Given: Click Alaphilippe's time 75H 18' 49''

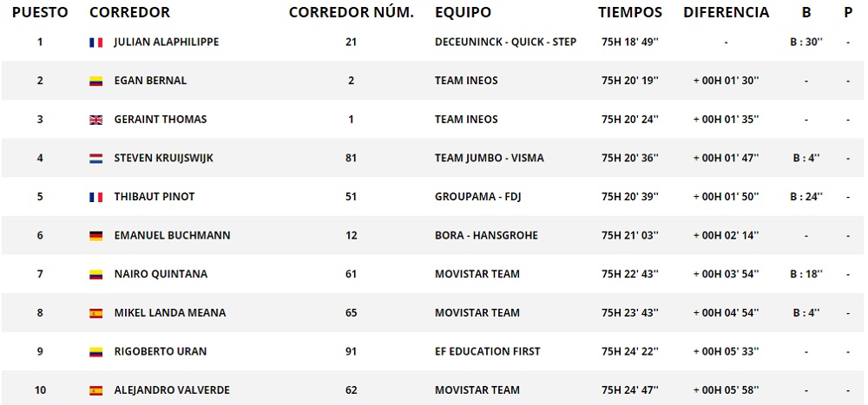Looking at the screenshot, I should tap(630, 42).
